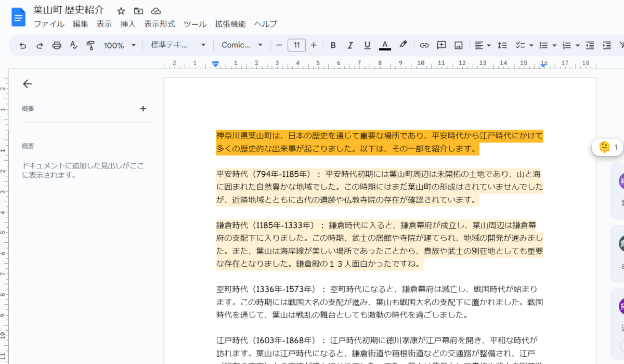
Task: Click the font size field showing 11
Action: click(x=296, y=45)
